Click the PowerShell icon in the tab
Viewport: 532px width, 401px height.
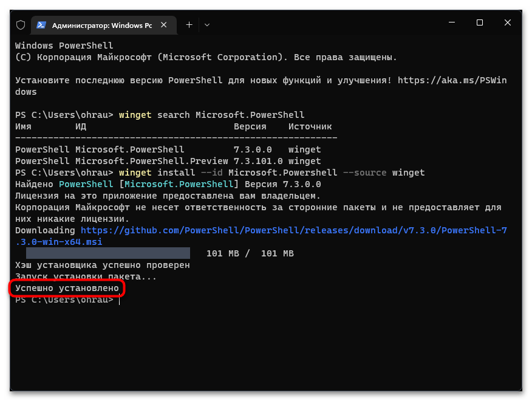point(42,25)
